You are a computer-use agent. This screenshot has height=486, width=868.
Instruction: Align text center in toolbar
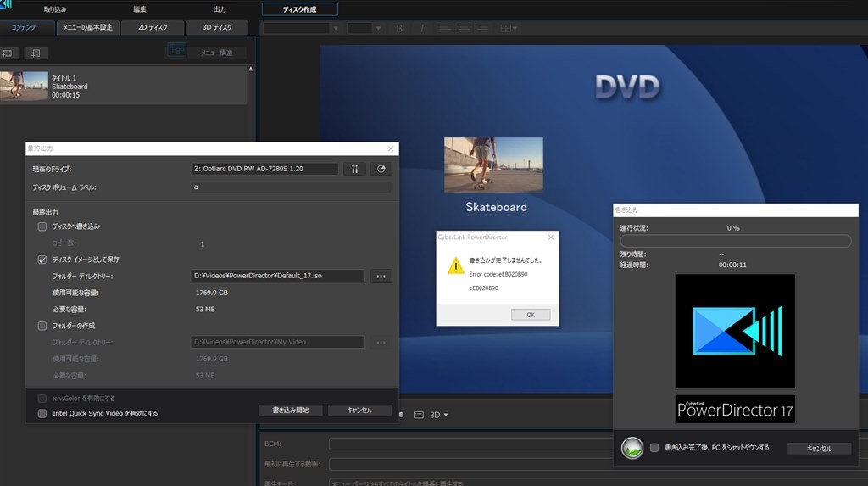click(464, 28)
